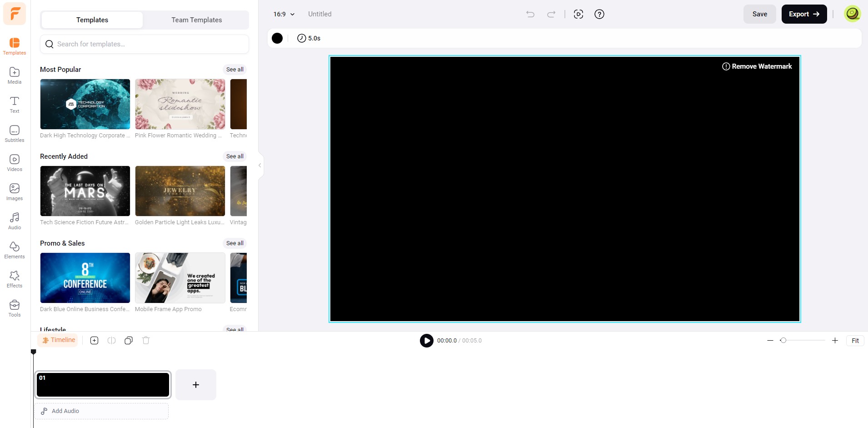The height and width of the screenshot is (428, 868).
Task: Click the timeline playhead marker
Action: [33, 352]
